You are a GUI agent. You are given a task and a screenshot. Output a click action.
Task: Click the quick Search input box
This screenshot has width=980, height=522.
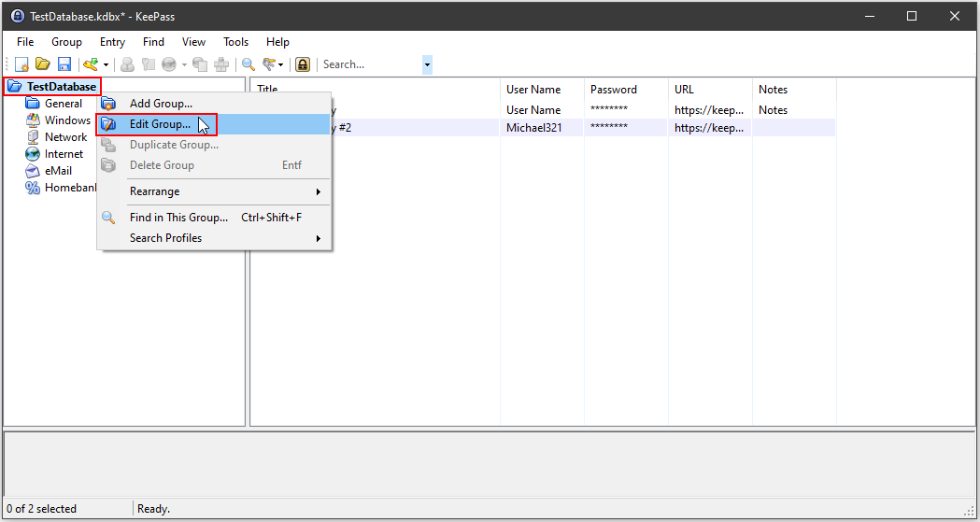(373, 64)
